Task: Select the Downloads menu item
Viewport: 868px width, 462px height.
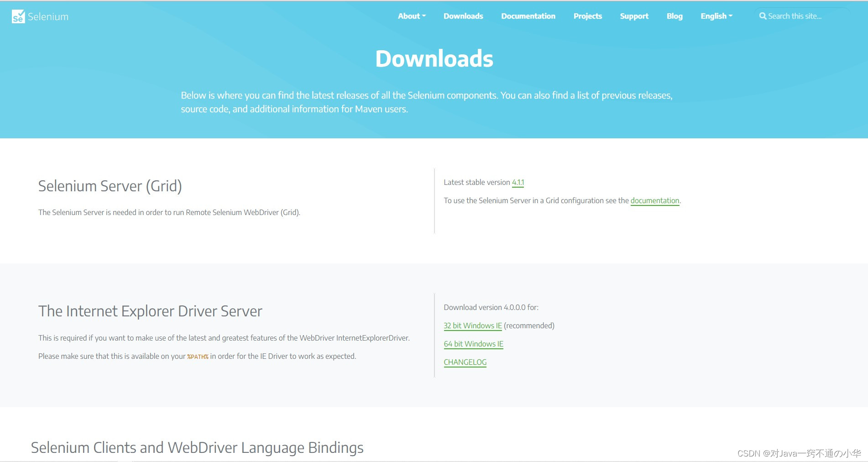Action: tap(463, 16)
